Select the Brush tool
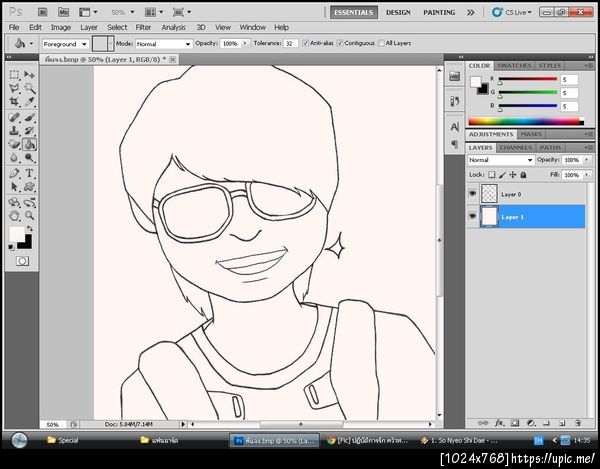The image size is (600, 469). point(29,117)
